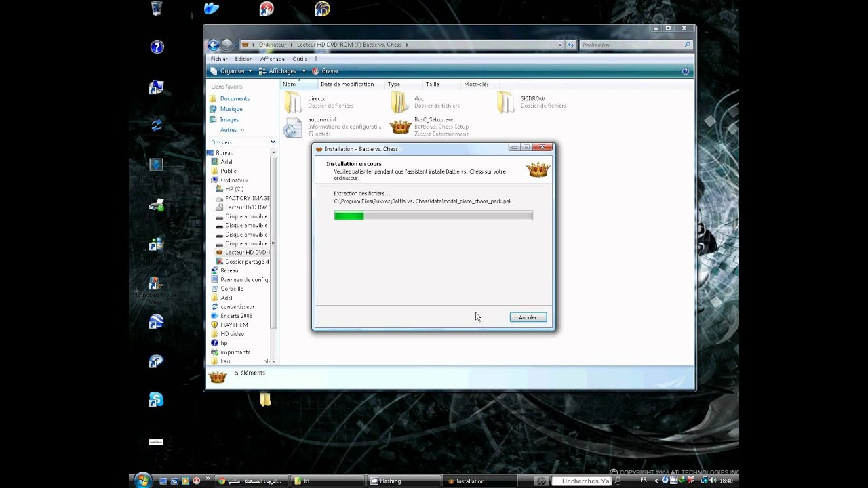868x488 pixels.
Task: Click the installation progress bar
Action: coord(433,216)
